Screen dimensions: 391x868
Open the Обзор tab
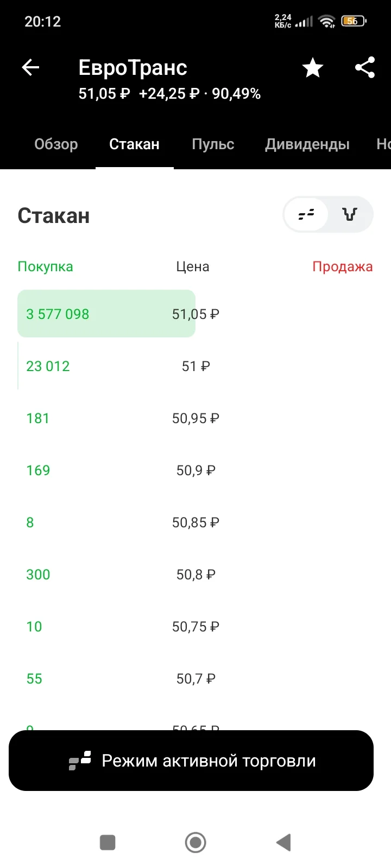click(56, 144)
